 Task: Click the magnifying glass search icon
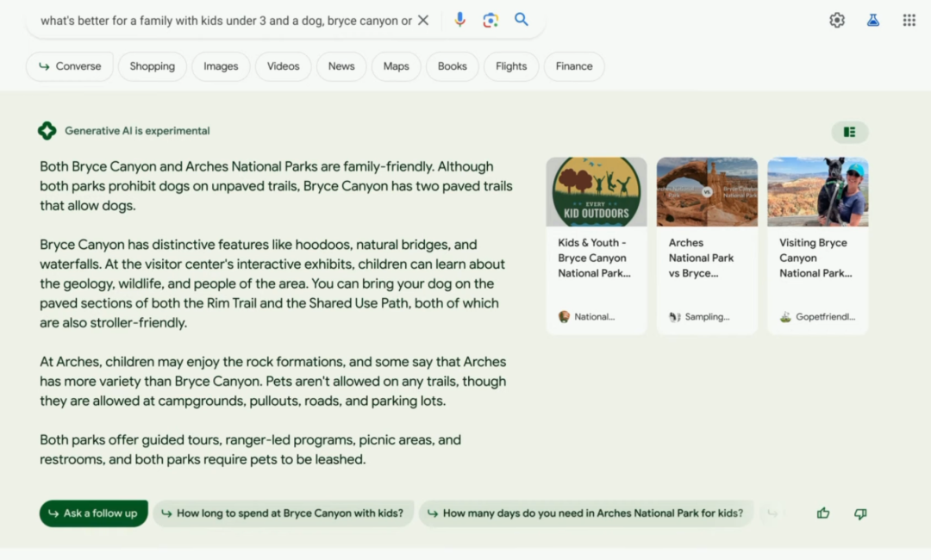522,20
